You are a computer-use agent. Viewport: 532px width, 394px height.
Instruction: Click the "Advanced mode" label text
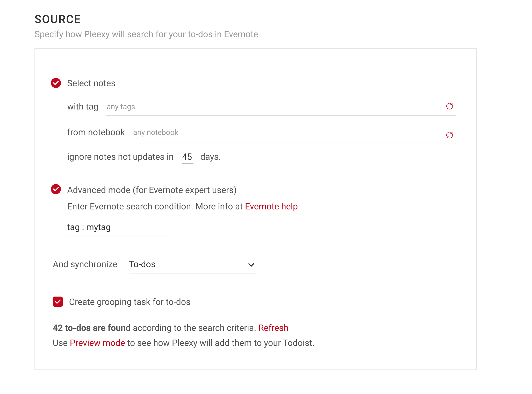tap(152, 190)
